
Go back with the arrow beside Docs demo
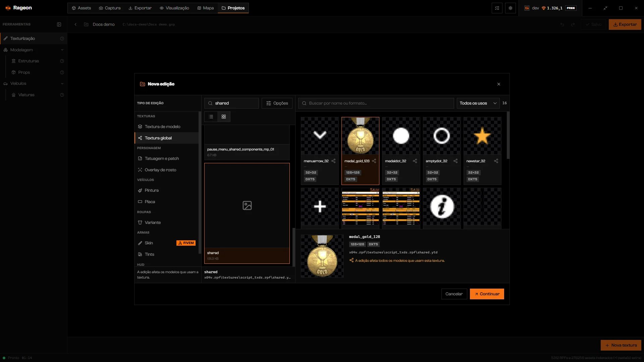(x=75, y=24)
